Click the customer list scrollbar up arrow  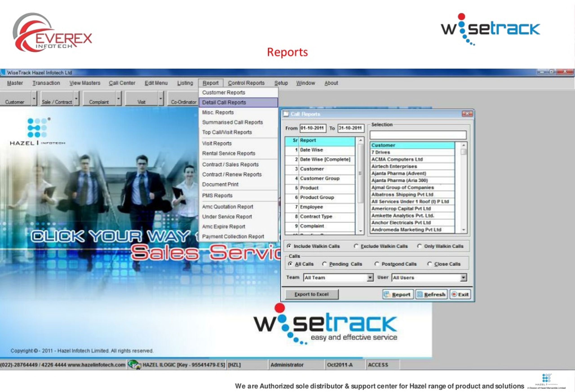[x=464, y=145]
